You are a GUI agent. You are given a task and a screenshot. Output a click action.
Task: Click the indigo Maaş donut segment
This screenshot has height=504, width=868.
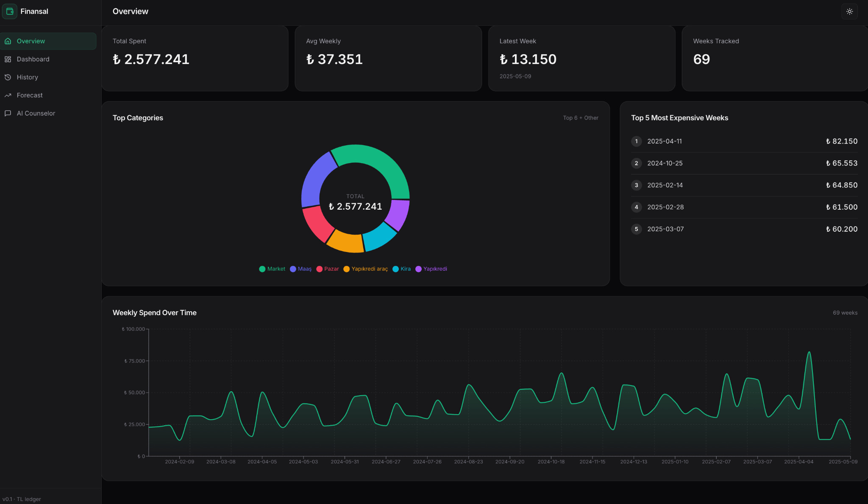pos(315,178)
